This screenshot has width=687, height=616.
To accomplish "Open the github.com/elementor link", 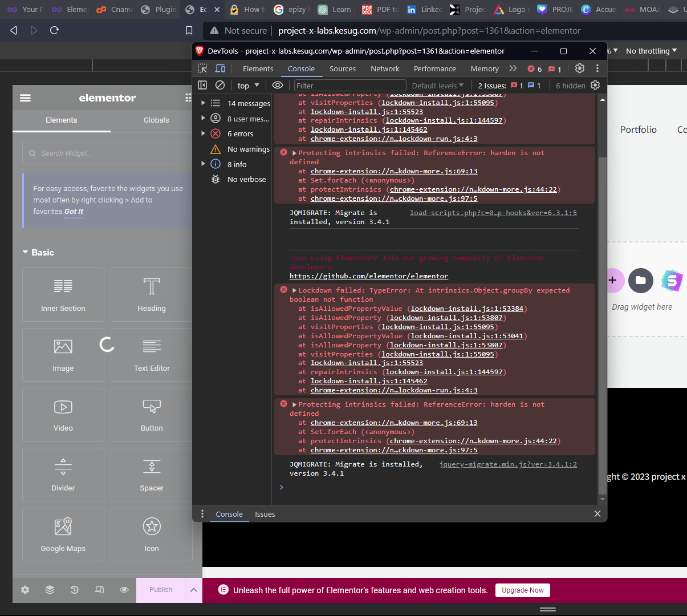I will coord(369,276).
